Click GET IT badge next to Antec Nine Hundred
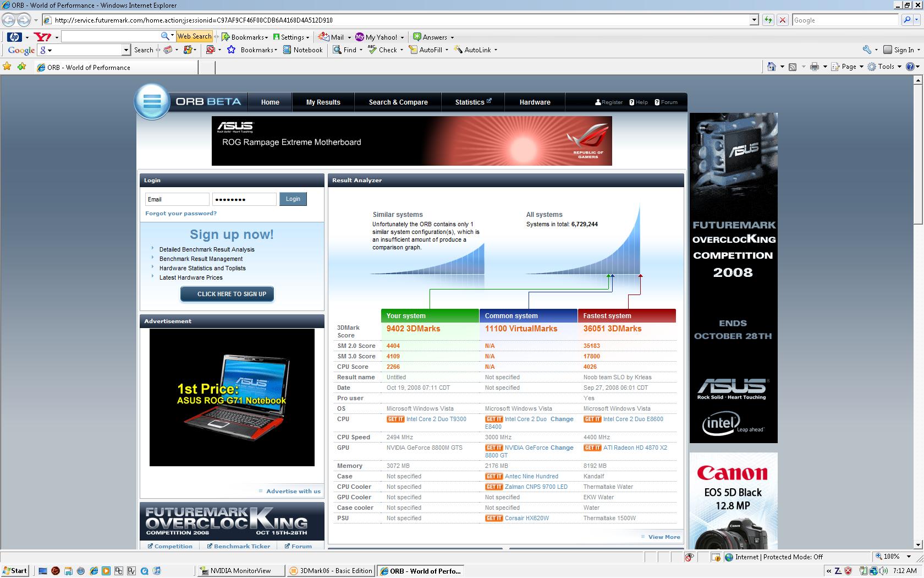Viewport: 924px width, 578px height. (x=494, y=477)
